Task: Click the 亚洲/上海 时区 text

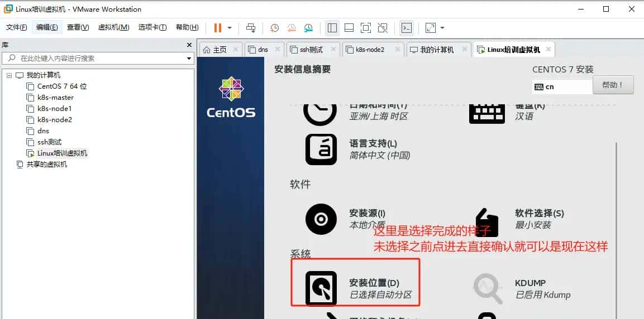Action: pos(378,117)
